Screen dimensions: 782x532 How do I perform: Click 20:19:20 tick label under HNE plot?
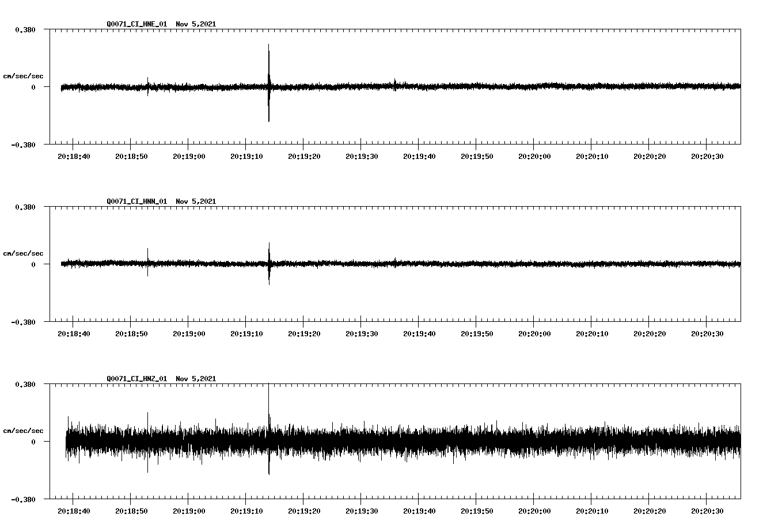pos(304,156)
